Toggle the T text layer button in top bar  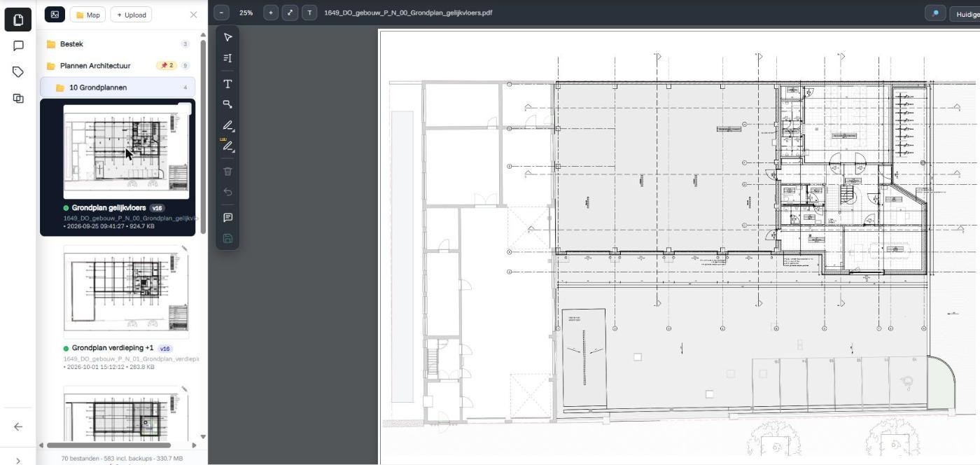310,13
